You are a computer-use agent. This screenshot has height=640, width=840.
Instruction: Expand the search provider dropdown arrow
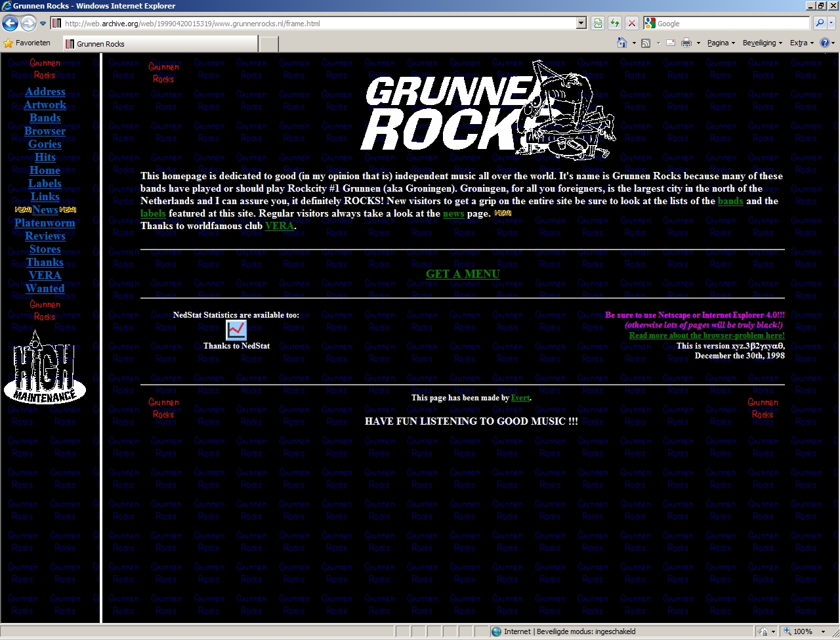pyautogui.click(x=831, y=24)
